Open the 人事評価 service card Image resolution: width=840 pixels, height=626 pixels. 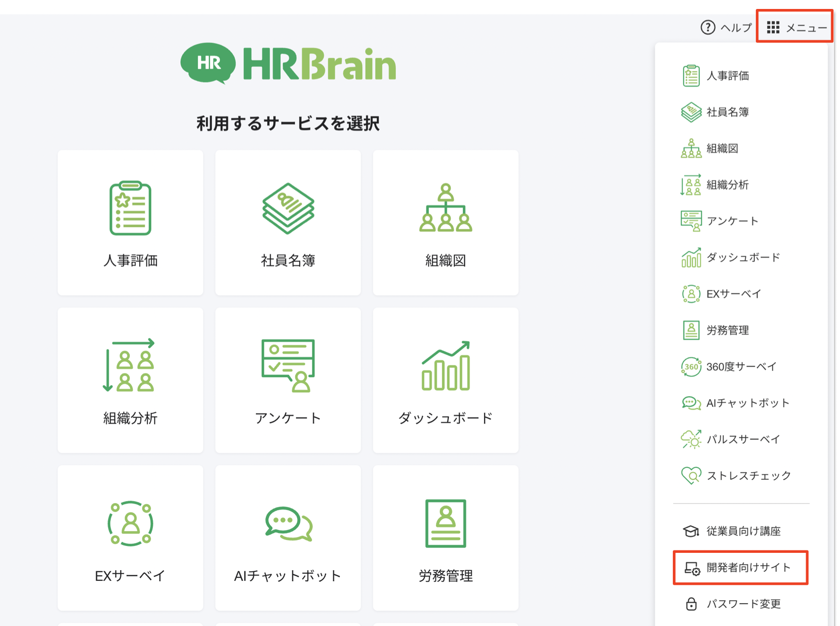pyautogui.click(x=130, y=222)
